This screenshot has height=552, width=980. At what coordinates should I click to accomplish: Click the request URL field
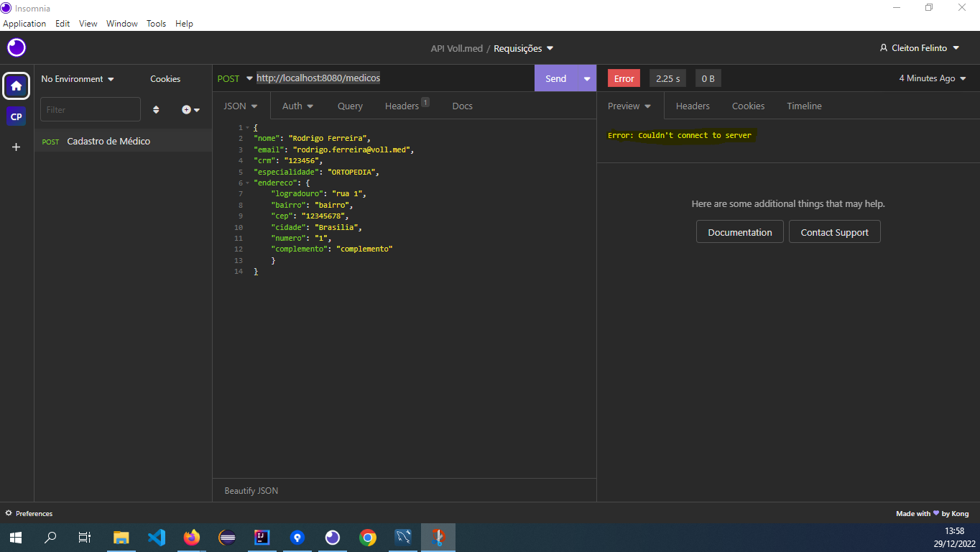coord(394,78)
